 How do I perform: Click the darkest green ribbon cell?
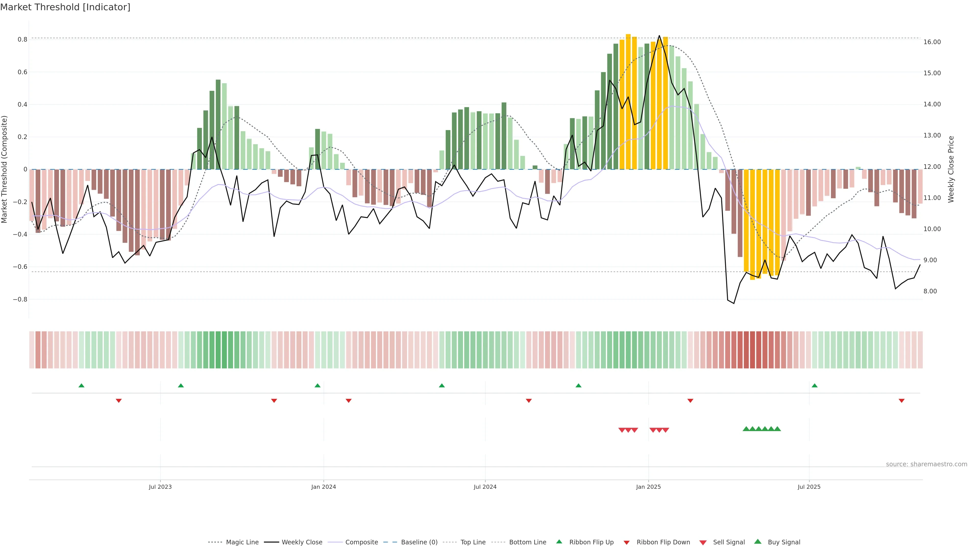(x=224, y=350)
